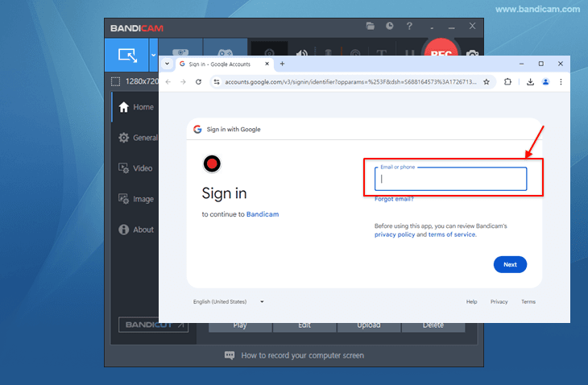The height and width of the screenshot is (385, 588).
Task: Bookmark this page with the star icon
Action: tap(487, 81)
